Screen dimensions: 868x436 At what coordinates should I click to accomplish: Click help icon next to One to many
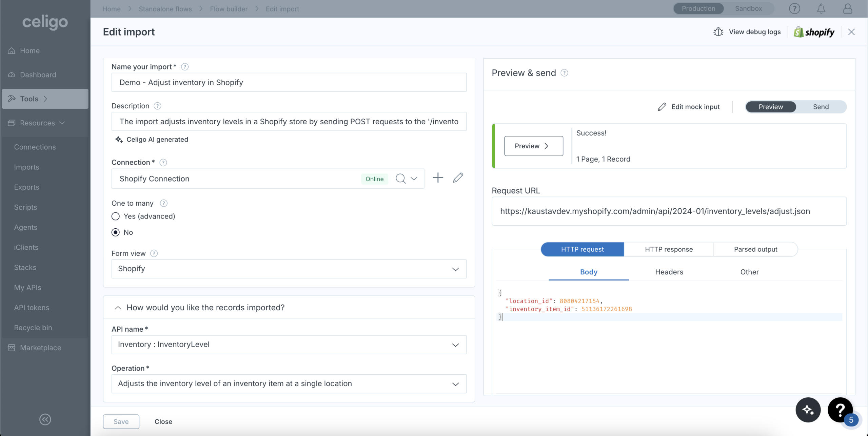(164, 203)
